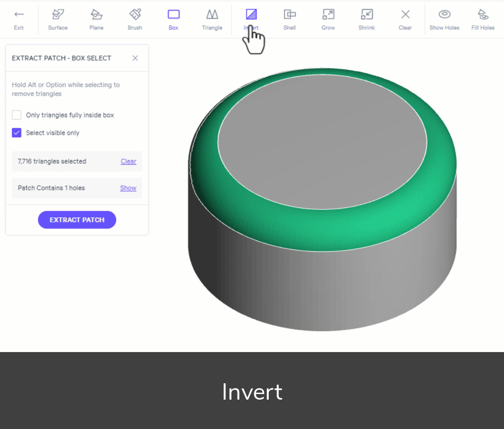Click the 'Hold Alt or Option' hint text

(66, 89)
